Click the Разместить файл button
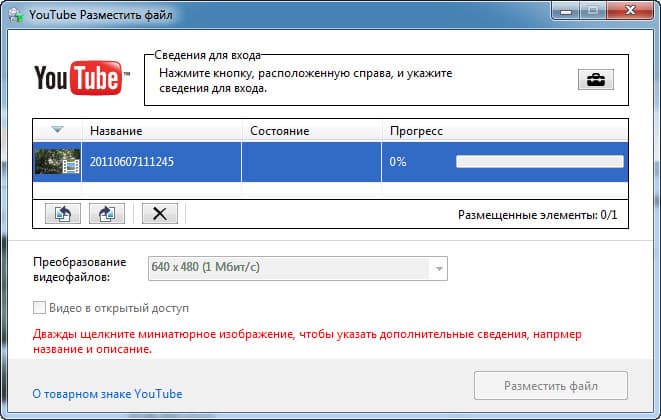The width and height of the screenshot is (661, 420). [x=551, y=385]
